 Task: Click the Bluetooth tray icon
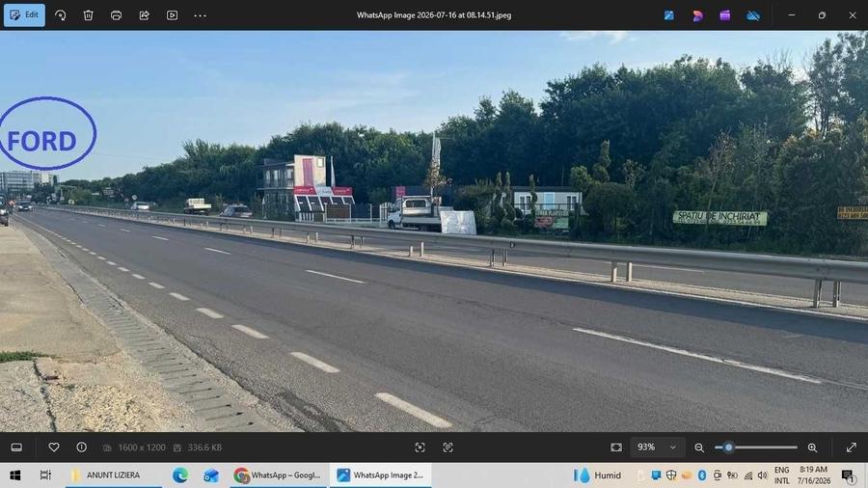point(702,475)
